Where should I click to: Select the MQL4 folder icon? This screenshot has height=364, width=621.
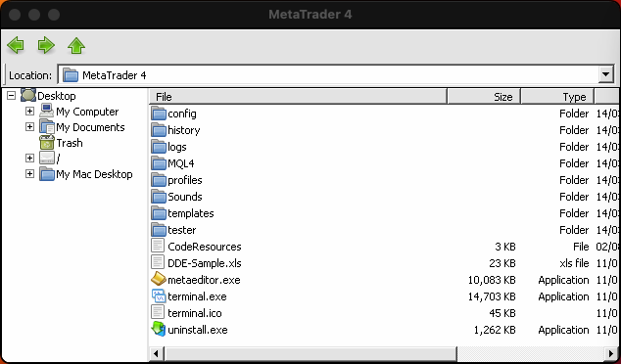(159, 163)
